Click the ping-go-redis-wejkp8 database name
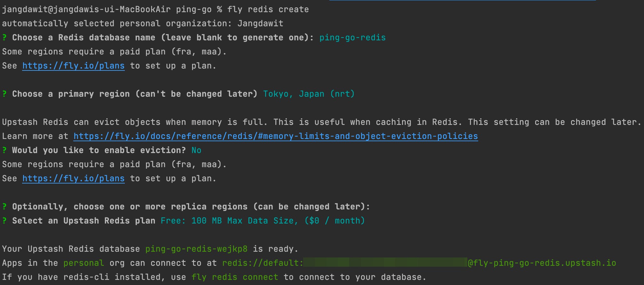 (196, 249)
